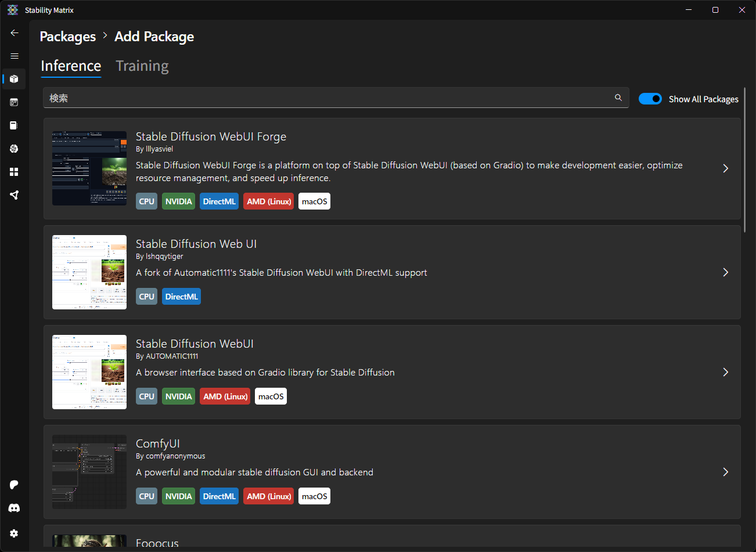Open the four-squares grid sidebar icon
The image size is (756, 552).
(15, 172)
